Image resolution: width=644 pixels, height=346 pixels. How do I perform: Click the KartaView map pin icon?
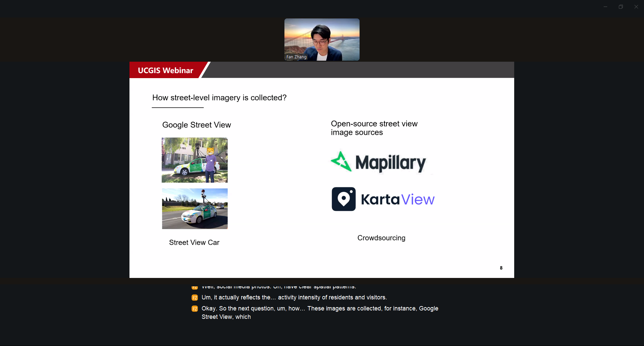(344, 199)
